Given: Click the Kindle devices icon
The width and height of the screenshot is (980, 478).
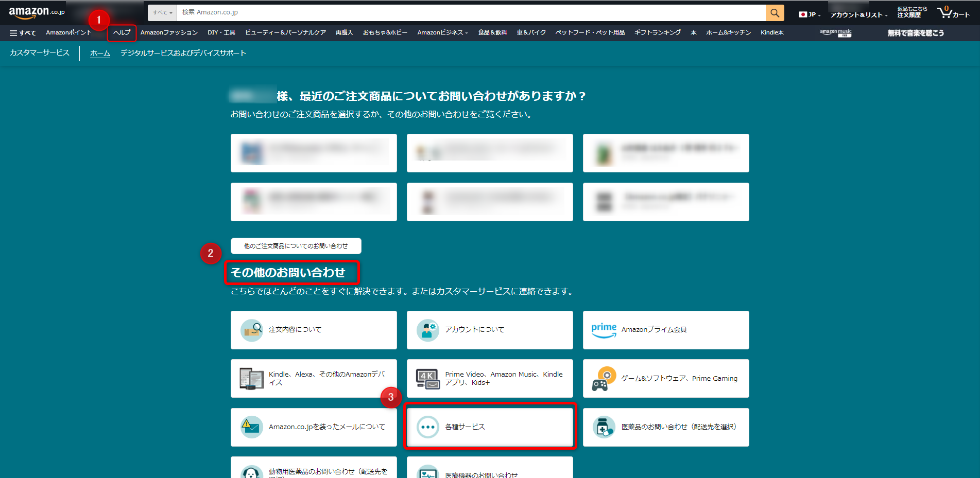Looking at the screenshot, I should click(252, 379).
